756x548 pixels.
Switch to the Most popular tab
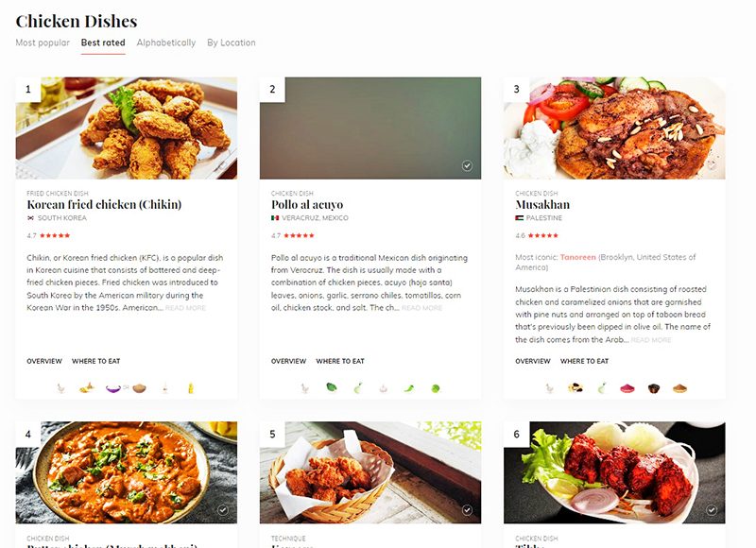43,43
